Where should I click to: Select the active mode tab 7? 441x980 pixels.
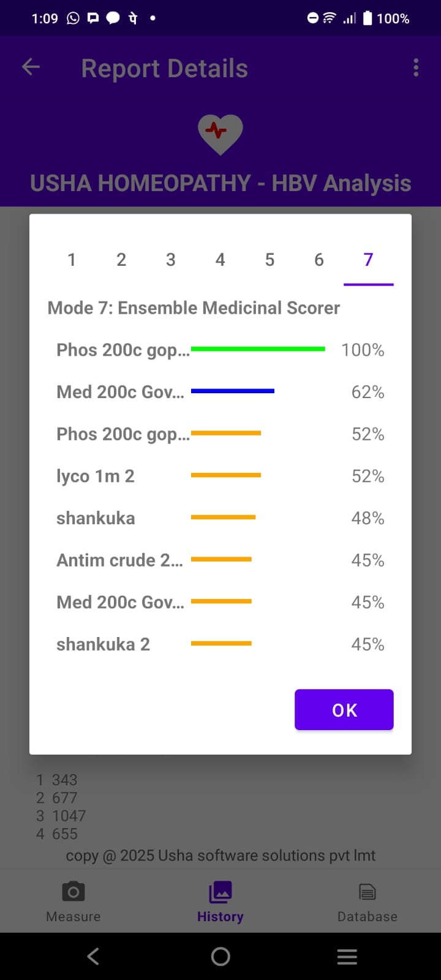click(368, 260)
